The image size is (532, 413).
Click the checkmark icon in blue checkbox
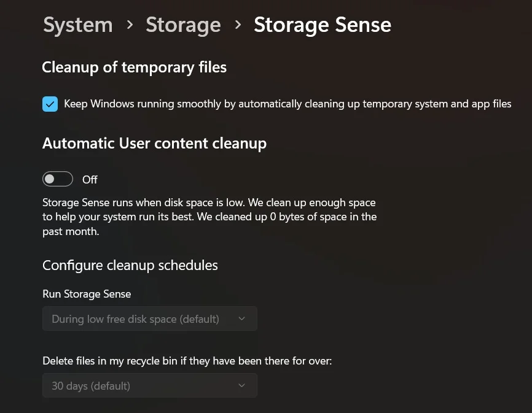click(x=50, y=104)
